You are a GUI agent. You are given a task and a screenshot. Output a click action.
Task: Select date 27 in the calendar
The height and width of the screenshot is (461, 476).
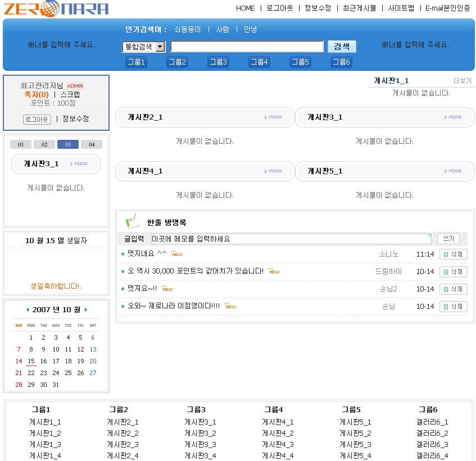pos(93,373)
